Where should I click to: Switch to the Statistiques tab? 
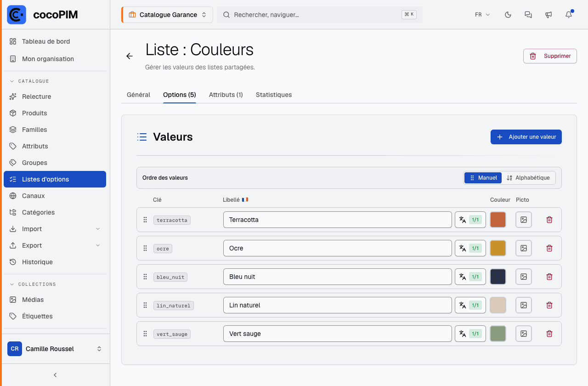(274, 95)
